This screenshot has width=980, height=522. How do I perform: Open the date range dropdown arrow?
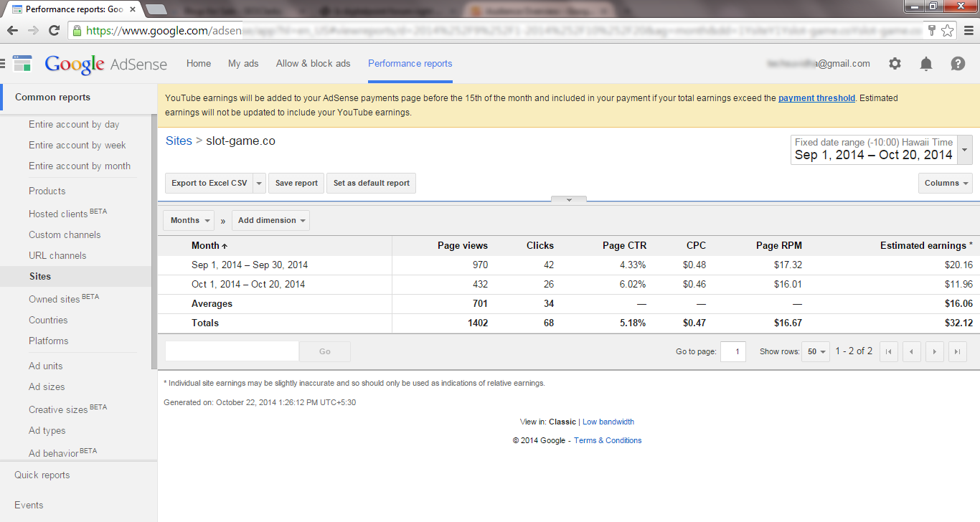point(965,150)
